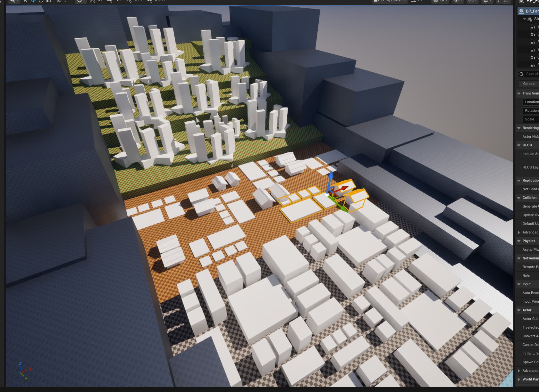Open the Lit view mode dropdown
The width and height of the screenshot is (539, 392).
(x=440, y=1)
